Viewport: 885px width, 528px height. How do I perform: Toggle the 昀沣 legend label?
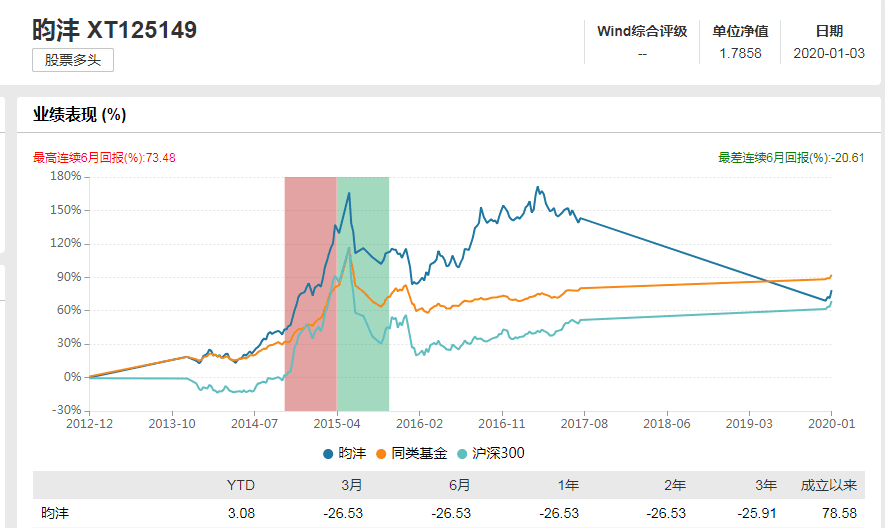(353, 453)
